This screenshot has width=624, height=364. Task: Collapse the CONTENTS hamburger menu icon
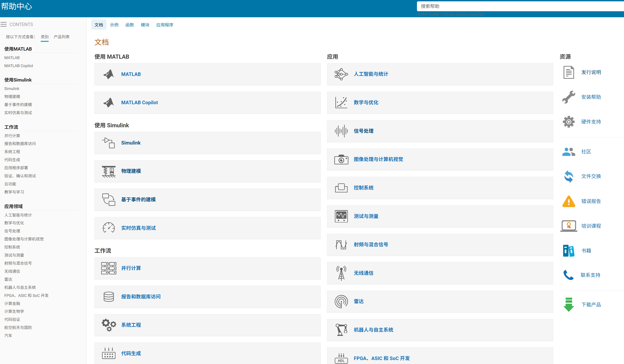4,24
